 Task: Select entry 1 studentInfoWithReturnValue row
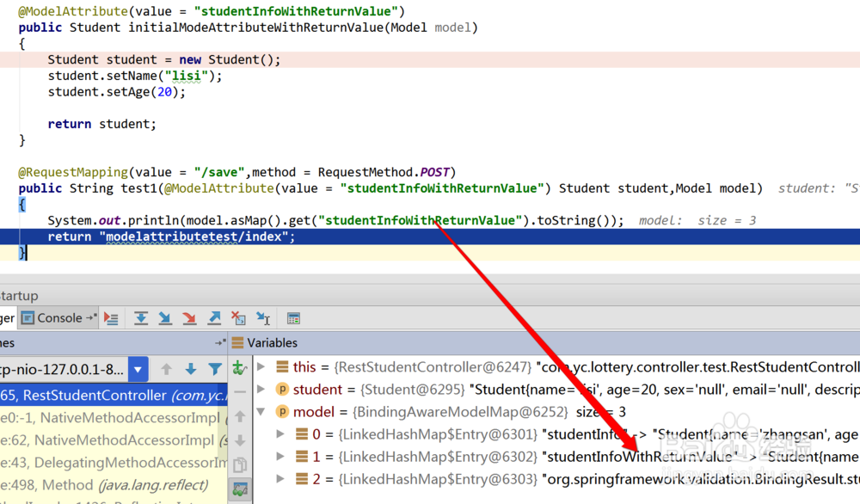[x=556, y=457]
